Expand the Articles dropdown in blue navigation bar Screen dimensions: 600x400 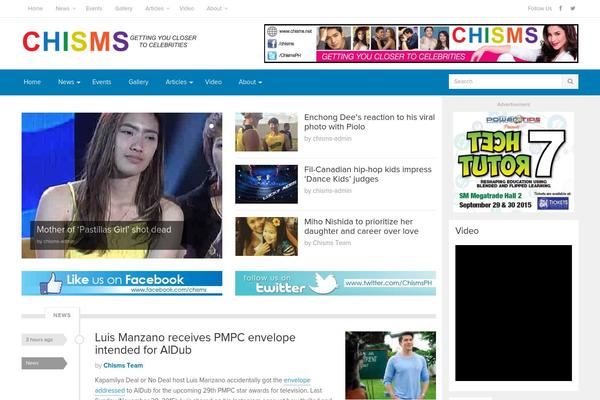point(179,82)
